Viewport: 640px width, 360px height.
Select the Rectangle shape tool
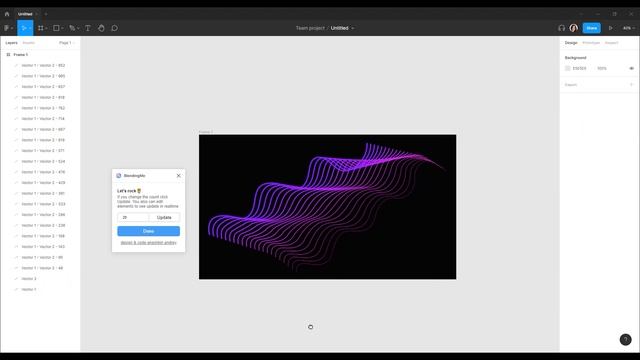pos(56,28)
